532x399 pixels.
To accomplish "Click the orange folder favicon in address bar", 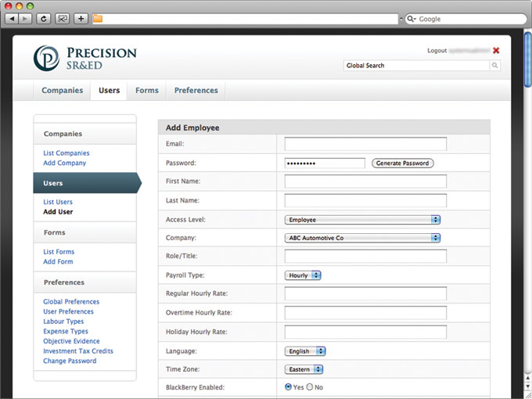I will pyautogui.click(x=98, y=19).
